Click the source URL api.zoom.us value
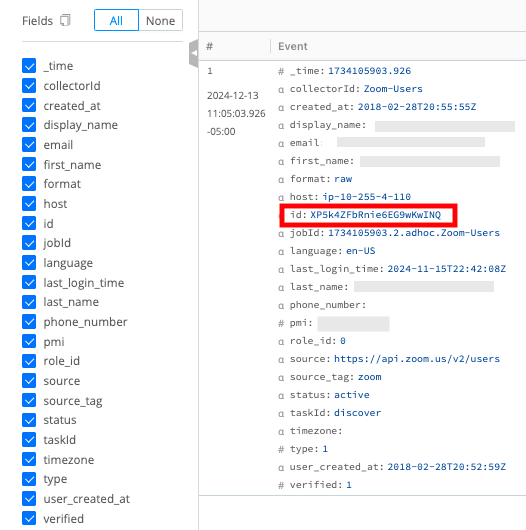The height and width of the screenshot is (530, 526). click(x=417, y=359)
